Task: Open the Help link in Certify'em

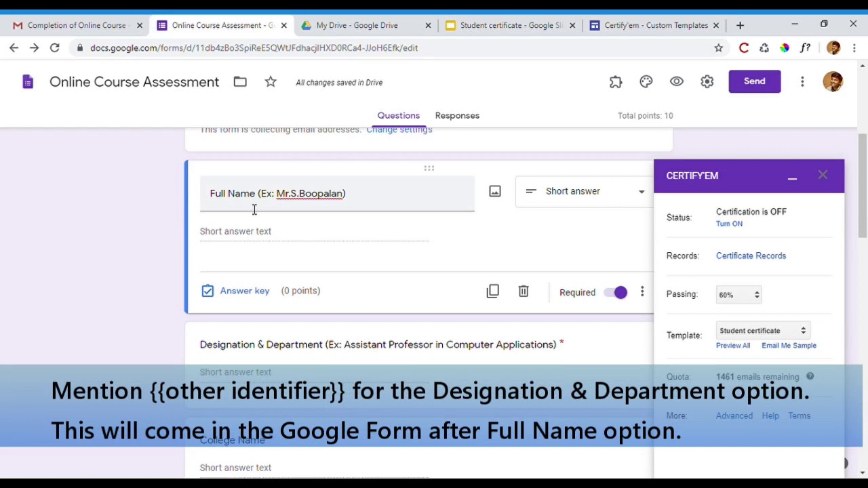Action: pos(770,416)
